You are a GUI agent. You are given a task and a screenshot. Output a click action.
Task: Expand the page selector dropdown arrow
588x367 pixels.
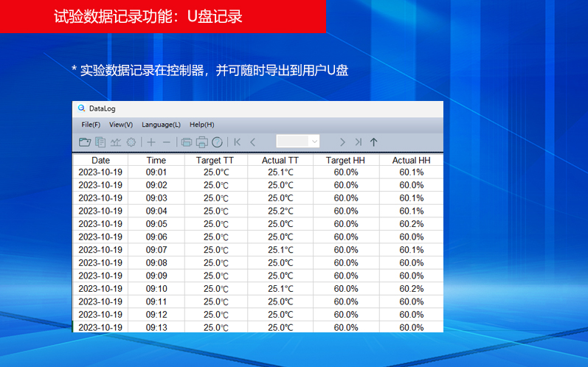pos(314,141)
